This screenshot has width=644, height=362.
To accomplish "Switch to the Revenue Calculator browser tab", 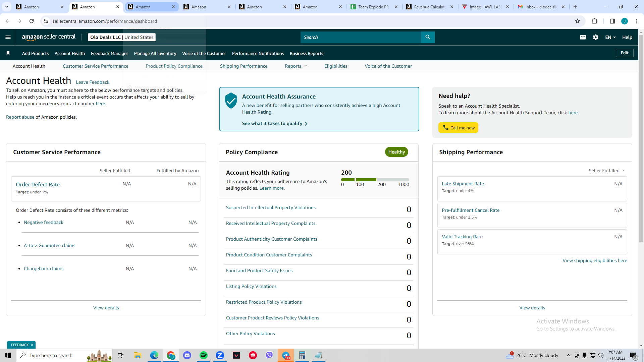I will click(430, 7).
